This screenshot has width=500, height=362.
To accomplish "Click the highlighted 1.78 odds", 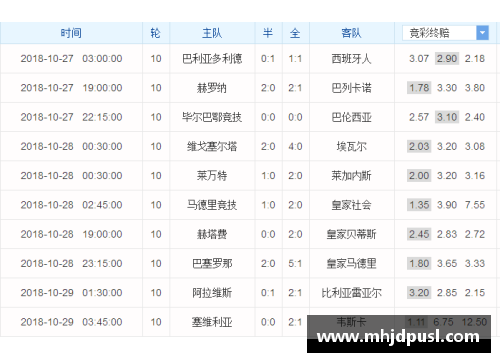I will (x=419, y=88).
